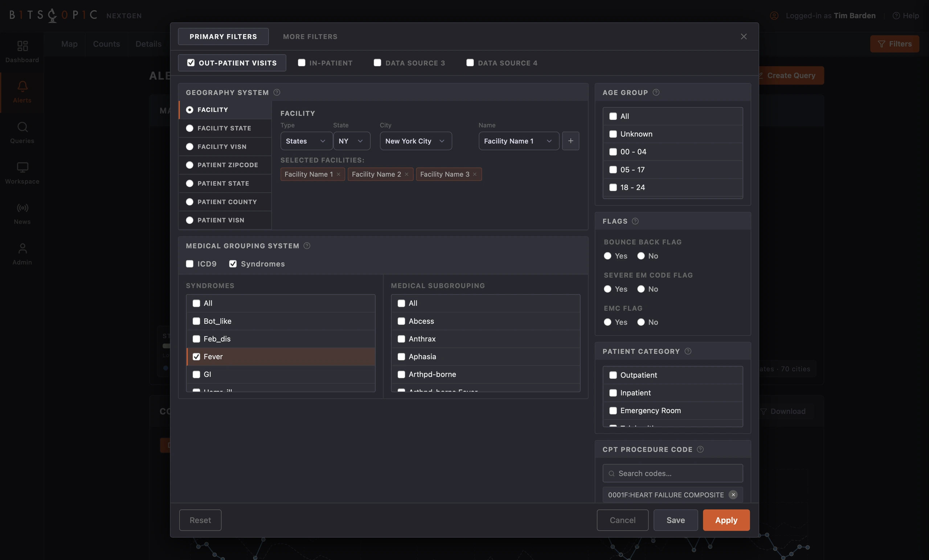The image size is (929, 560).
Task: Uncheck Fever syndrome
Action: pyautogui.click(x=196, y=357)
